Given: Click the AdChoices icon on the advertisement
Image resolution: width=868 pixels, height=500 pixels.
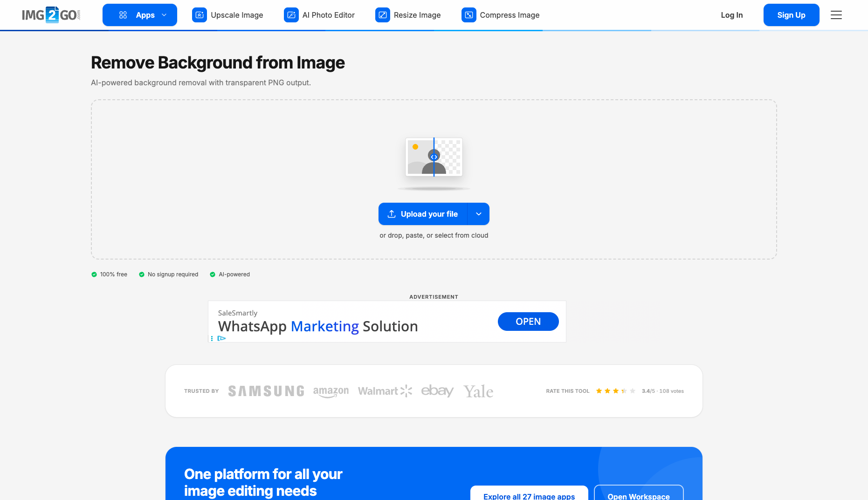Looking at the screenshot, I should pyautogui.click(x=222, y=338).
